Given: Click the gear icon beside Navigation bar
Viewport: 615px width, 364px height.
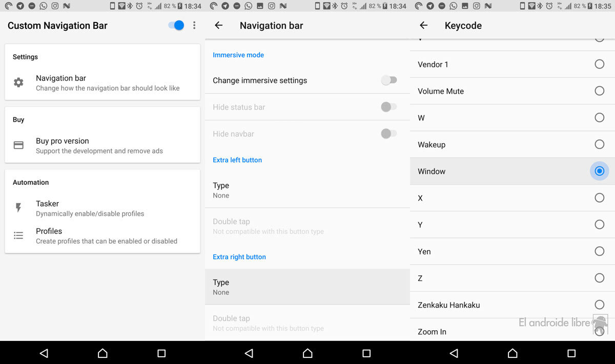Looking at the screenshot, I should click(18, 82).
